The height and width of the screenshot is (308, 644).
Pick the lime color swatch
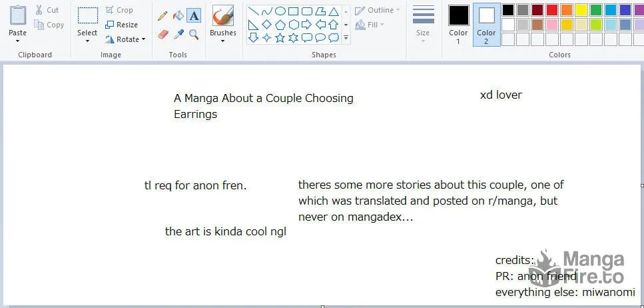(595, 25)
